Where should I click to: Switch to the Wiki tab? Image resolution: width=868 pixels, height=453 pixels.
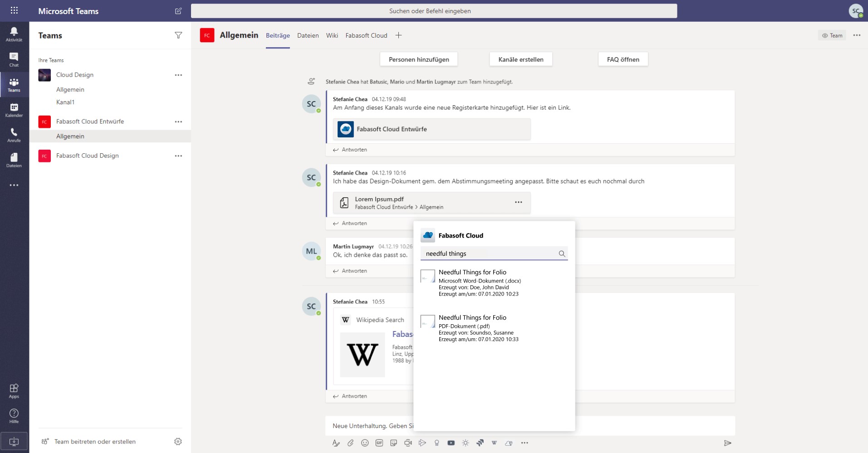tap(332, 35)
